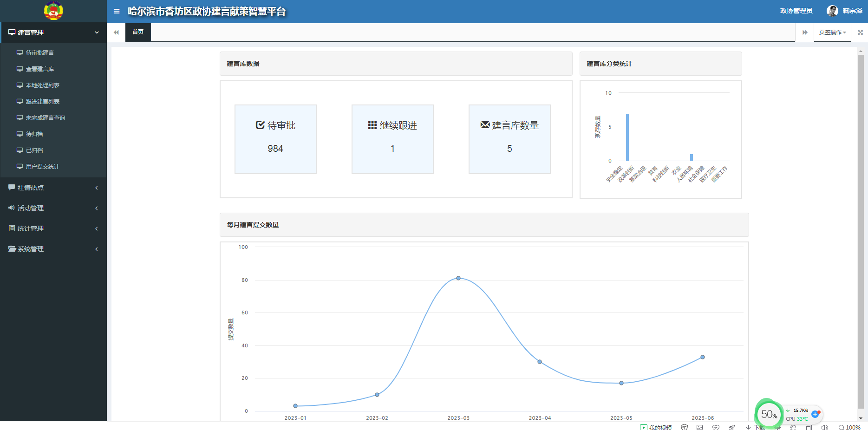Click the heartbeat icon in the browser status bar
Image resolution: width=868 pixels, height=430 pixels.
pyautogui.click(x=716, y=427)
